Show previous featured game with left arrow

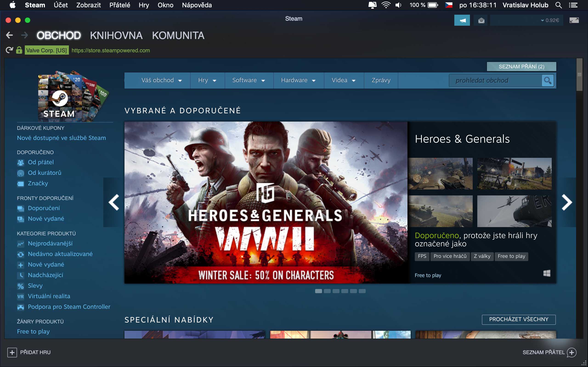114,202
